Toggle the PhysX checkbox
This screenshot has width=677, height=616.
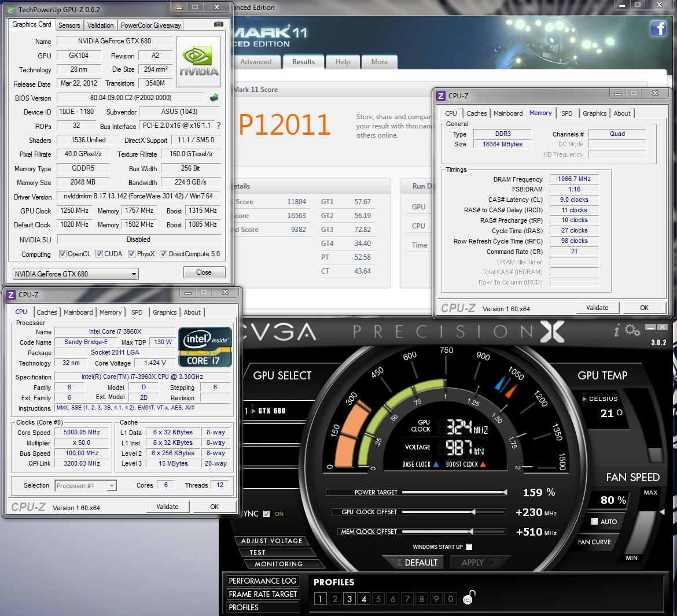point(131,253)
